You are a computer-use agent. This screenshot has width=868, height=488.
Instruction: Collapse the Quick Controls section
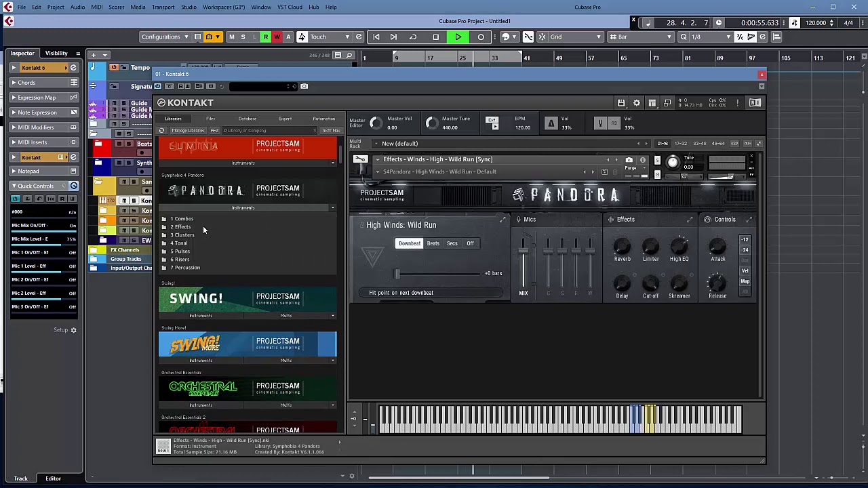click(x=14, y=186)
